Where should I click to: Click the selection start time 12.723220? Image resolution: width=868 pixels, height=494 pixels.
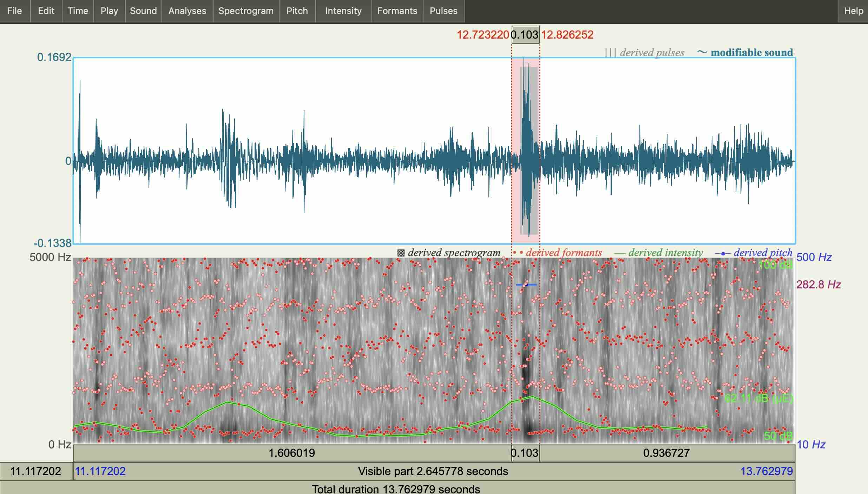point(483,35)
